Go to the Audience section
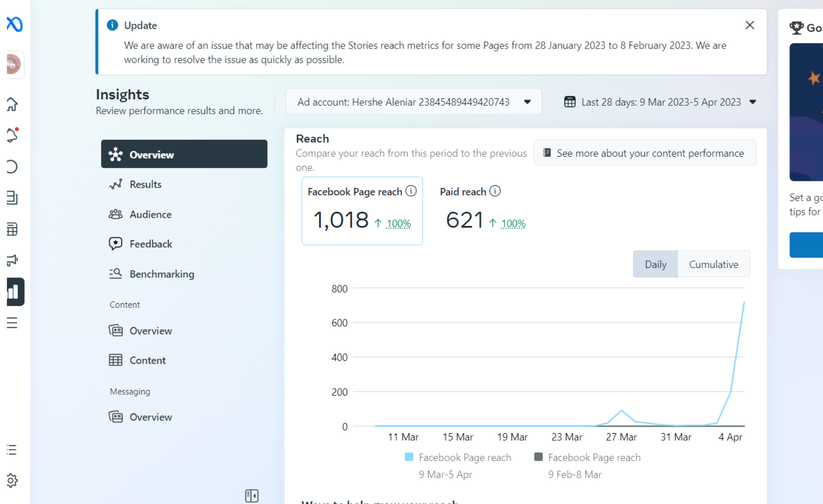Image resolution: width=823 pixels, height=504 pixels. tap(150, 215)
